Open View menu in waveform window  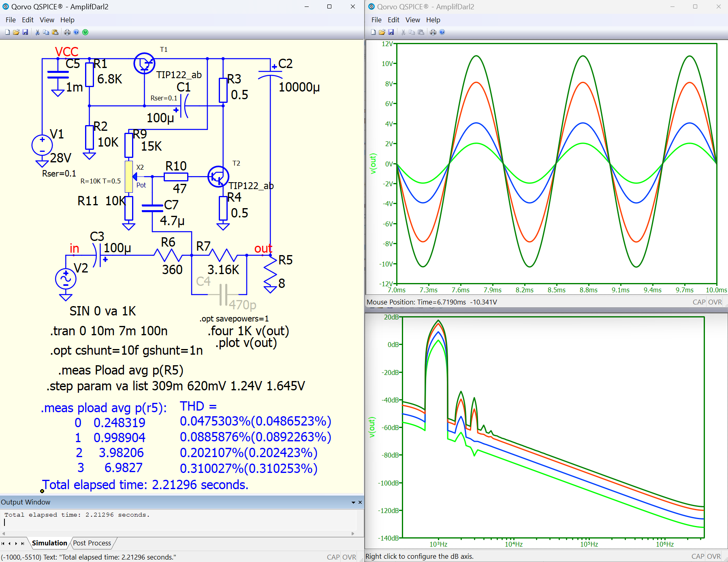(x=413, y=20)
